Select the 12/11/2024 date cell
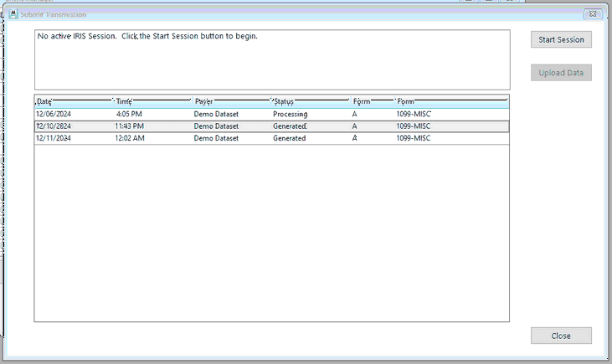This screenshot has width=612, height=364. [x=53, y=138]
